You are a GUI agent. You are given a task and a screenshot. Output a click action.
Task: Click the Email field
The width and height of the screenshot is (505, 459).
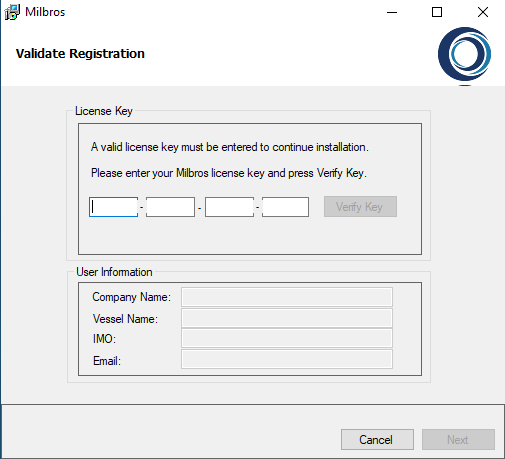point(287,359)
